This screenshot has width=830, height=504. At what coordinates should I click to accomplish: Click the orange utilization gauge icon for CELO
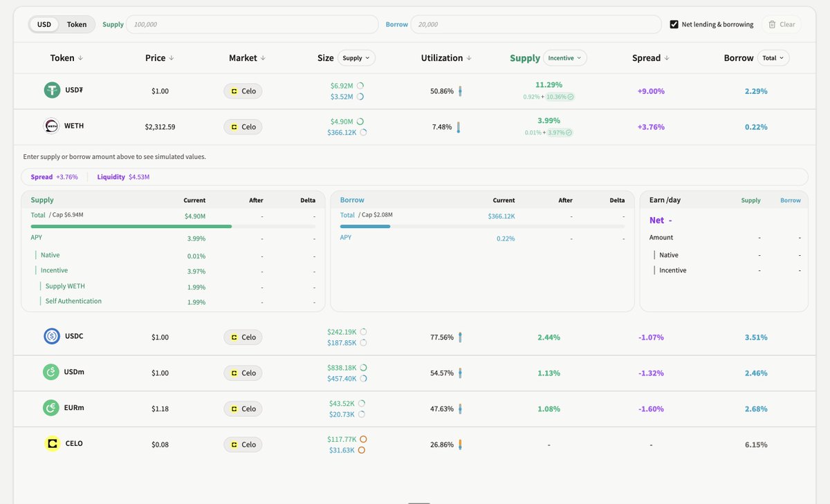tap(460, 445)
